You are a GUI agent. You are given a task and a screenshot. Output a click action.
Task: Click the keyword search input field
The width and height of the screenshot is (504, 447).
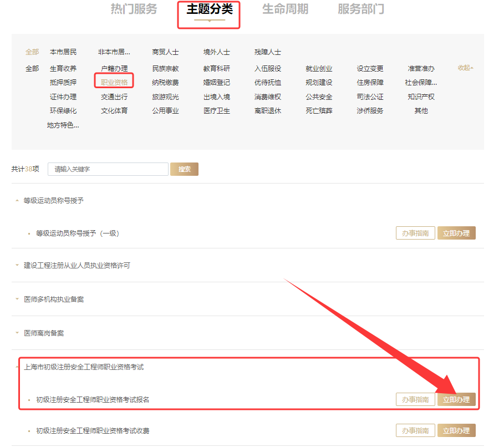(108, 168)
